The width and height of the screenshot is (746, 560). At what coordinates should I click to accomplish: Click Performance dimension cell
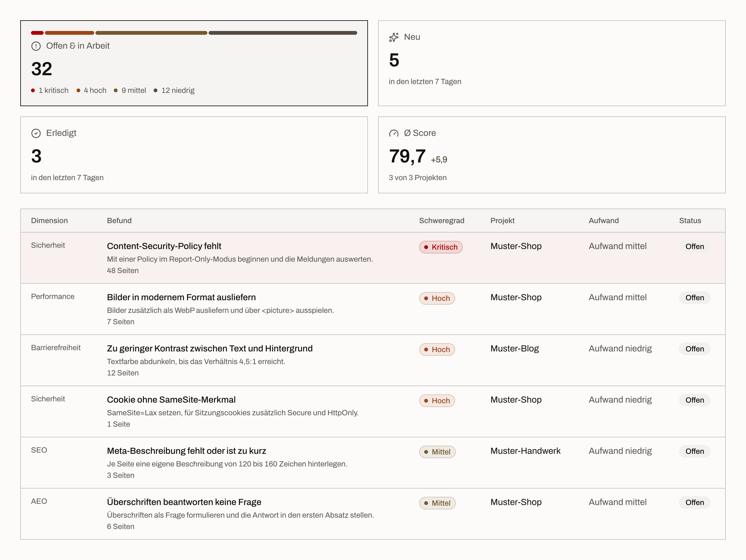coord(52,296)
